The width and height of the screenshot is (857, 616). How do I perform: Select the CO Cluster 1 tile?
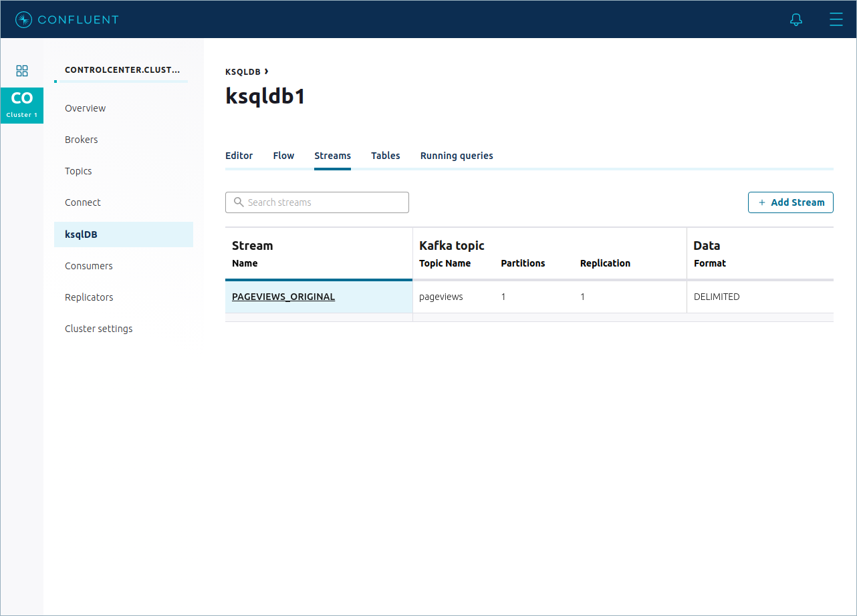[x=22, y=106]
